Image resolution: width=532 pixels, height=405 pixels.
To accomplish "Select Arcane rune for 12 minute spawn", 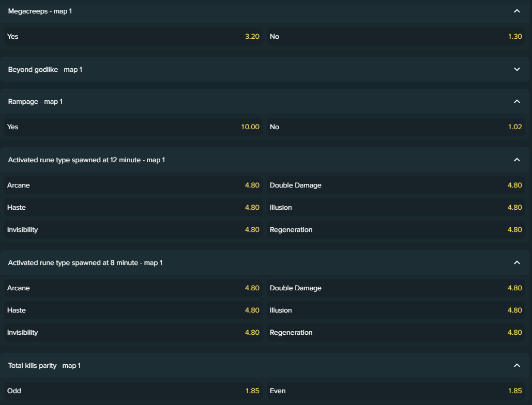I will click(133, 185).
